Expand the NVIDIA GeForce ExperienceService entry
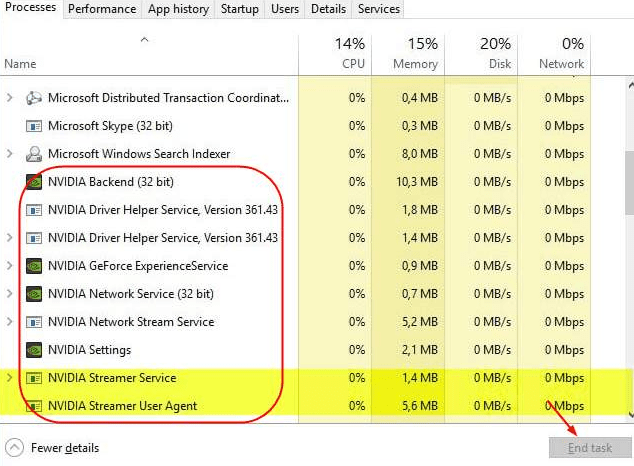This screenshot has height=466, width=634. point(9,266)
